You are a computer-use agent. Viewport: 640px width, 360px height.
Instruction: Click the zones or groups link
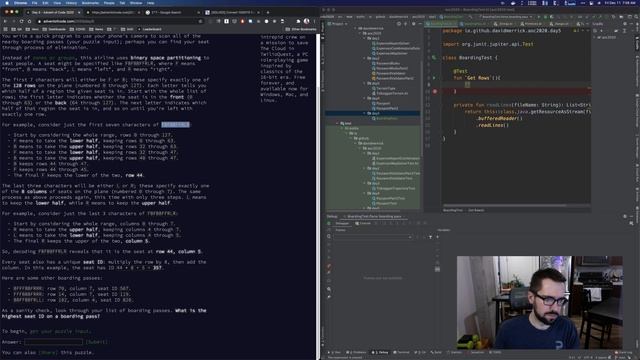(x=55, y=58)
